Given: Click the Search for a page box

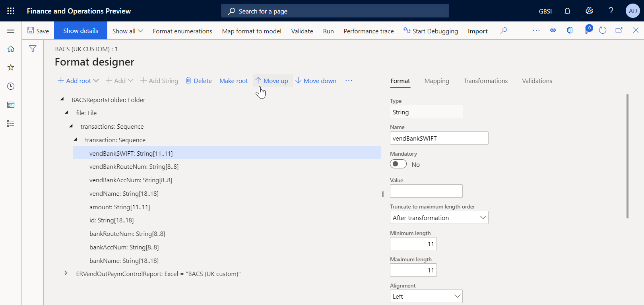Looking at the screenshot, I should [335, 11].
